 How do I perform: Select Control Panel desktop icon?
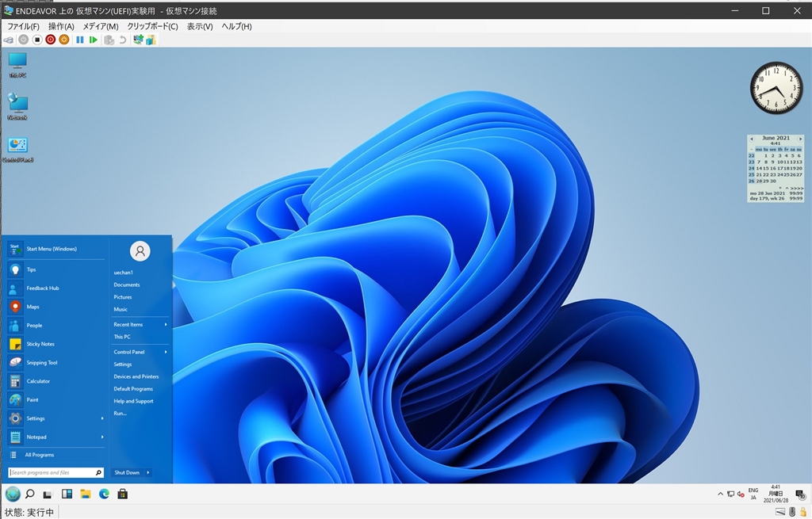[x=17, y=150]
